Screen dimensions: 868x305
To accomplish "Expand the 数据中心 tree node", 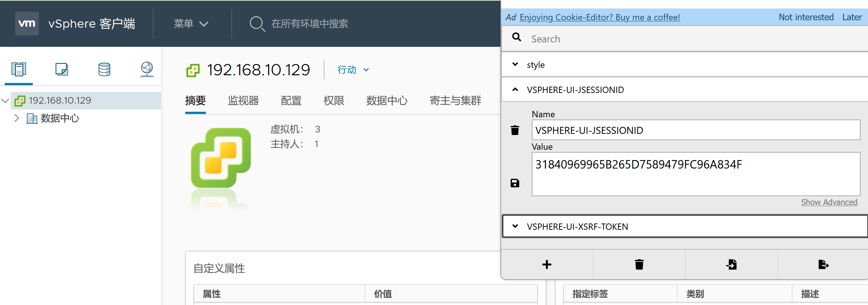I will (17, 118).
